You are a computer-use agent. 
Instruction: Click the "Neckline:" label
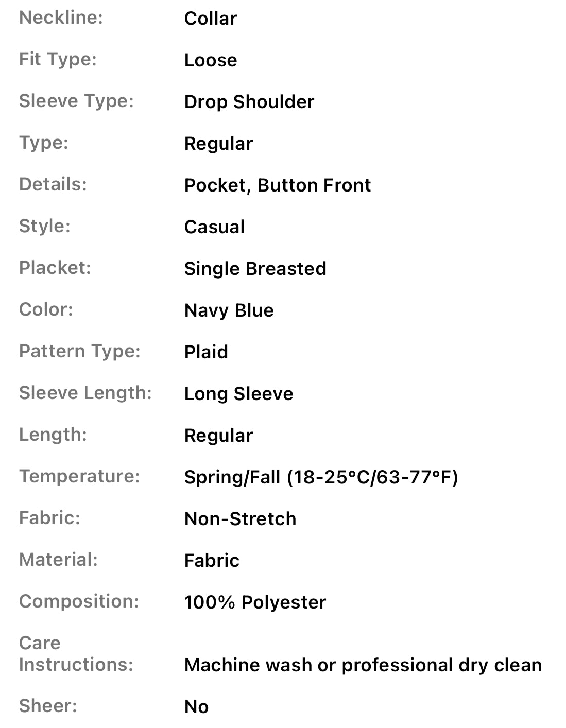click(61, 18)
